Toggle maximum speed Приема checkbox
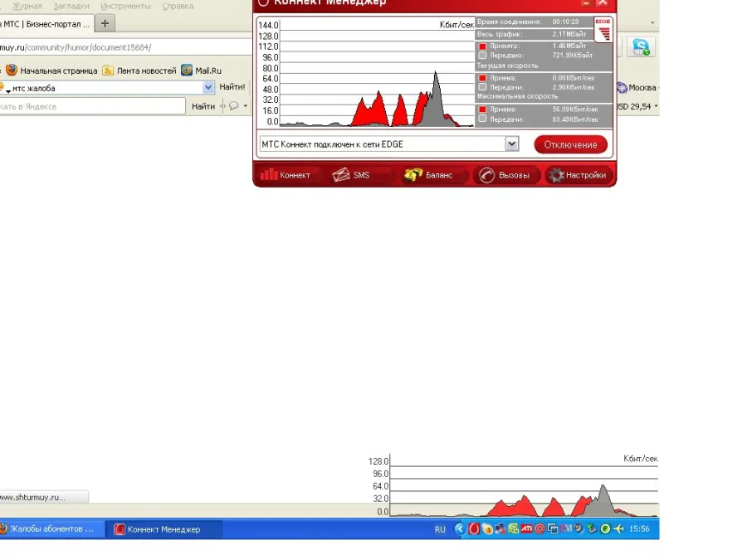Screen dimensions: 747x560 [x=482, y=109]
